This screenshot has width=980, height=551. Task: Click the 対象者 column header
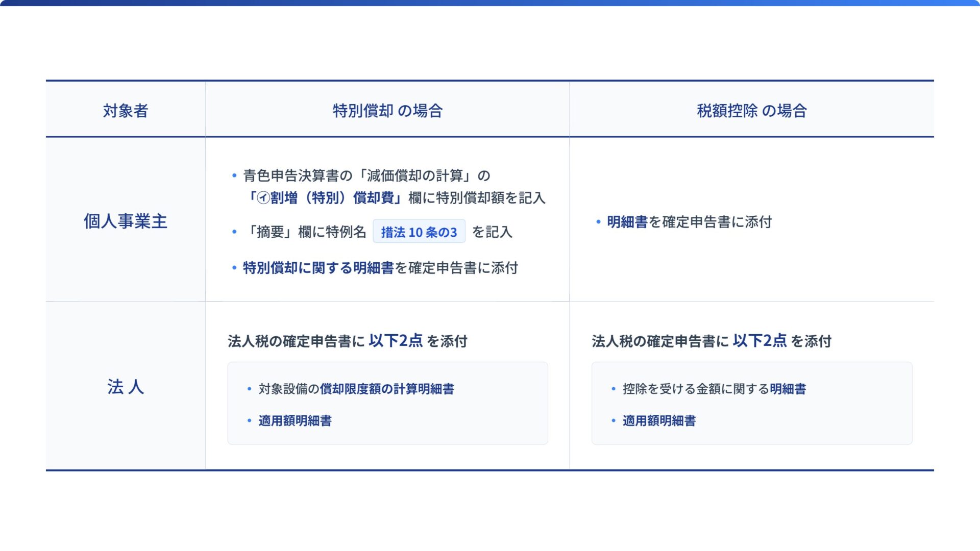click(126, 111)
